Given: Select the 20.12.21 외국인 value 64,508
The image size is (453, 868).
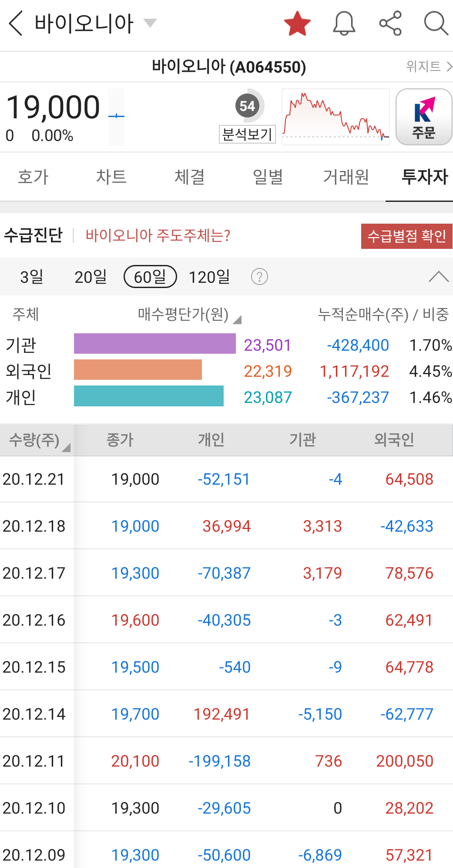Looking at the screenshot, I should pyautogui.click(x=409, y=479).
